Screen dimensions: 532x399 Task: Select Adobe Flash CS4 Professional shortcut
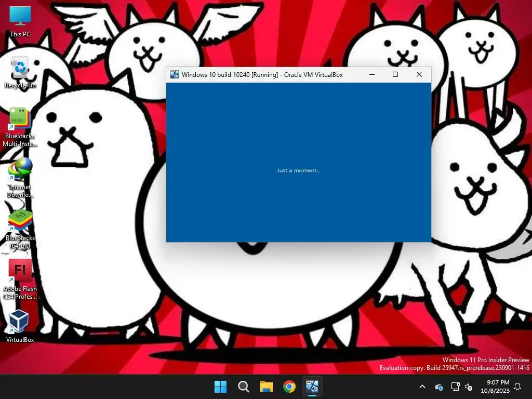tap(20, 280)
